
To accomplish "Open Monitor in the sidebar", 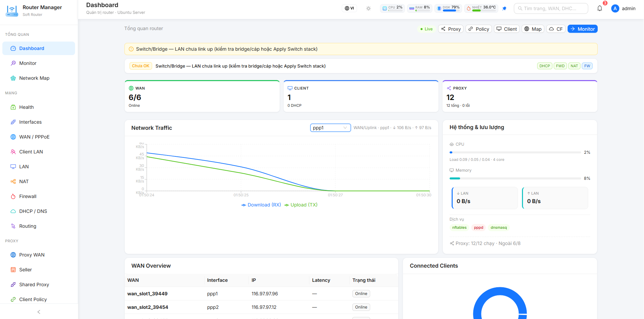I will point(39,63).
